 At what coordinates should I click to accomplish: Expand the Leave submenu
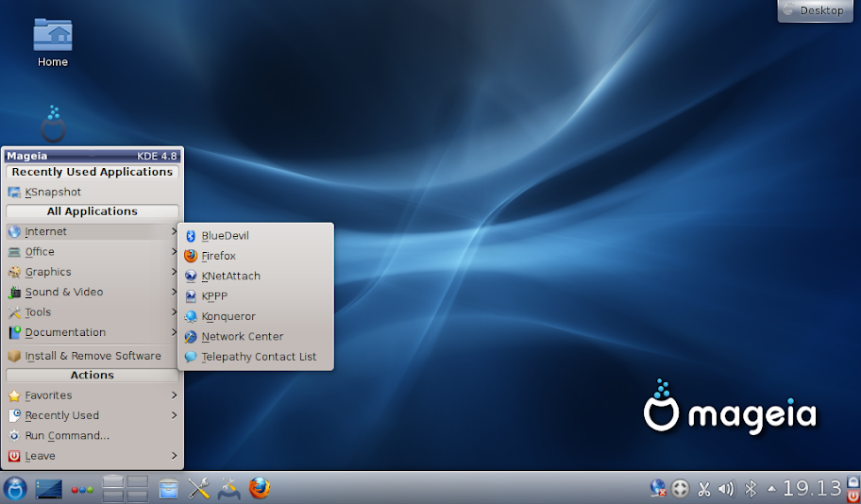click(x=93, y=456)
